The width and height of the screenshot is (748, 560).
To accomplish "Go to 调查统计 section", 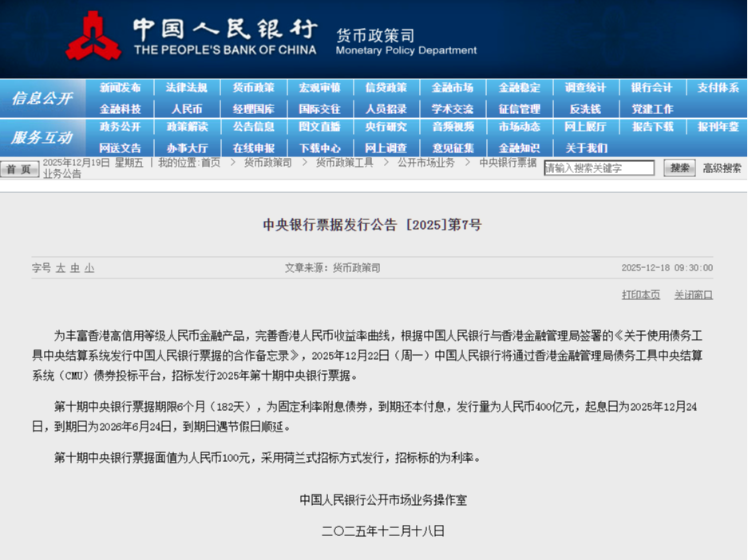I will click(585, 88).
